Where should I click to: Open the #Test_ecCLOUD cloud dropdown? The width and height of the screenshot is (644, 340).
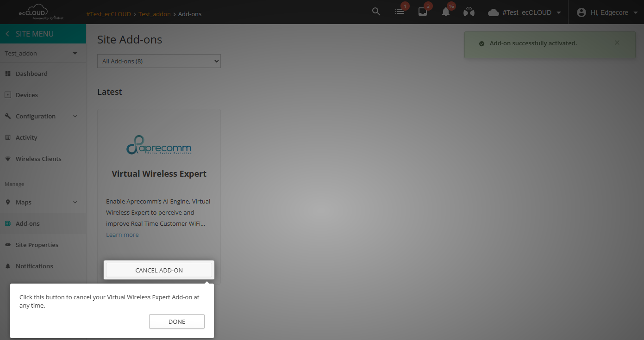click(x=524, y=12)
